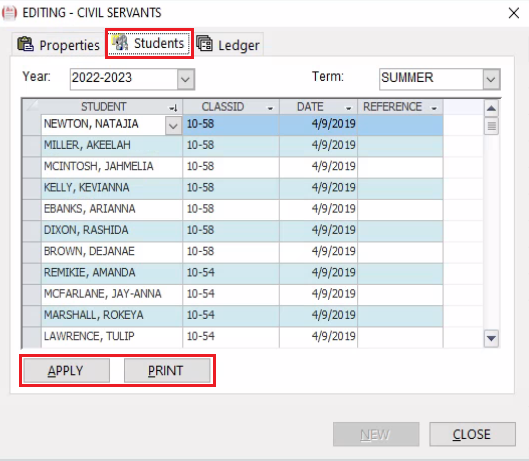Click the select-all corner of the grid

(32, 107)
